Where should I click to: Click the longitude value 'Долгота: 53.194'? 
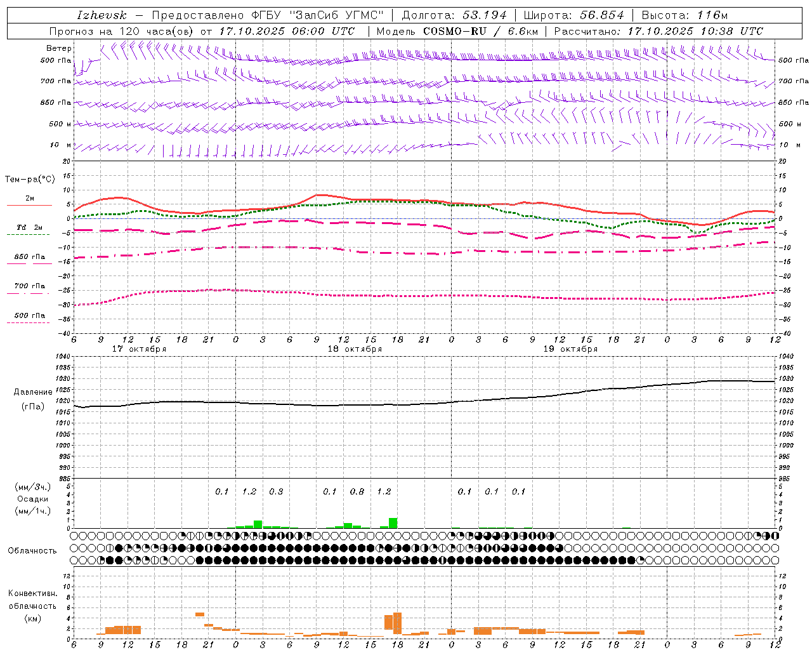coord(454,15)
